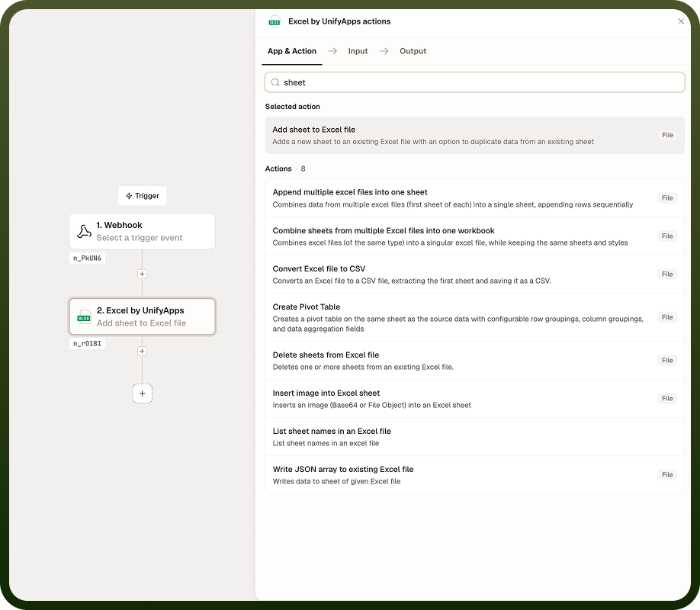
Task: Focus the action search field containing 'sheet'
Action: pyautogui.click(x=474, y=82)
